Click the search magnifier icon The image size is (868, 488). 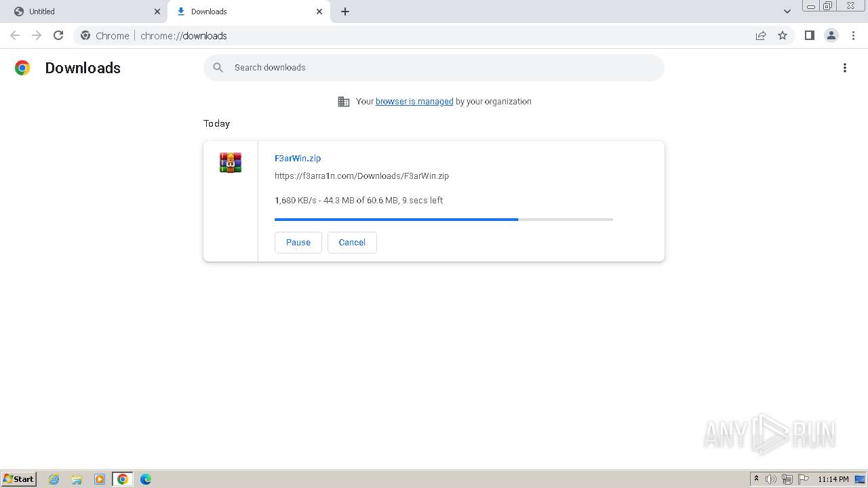[218, 68]
